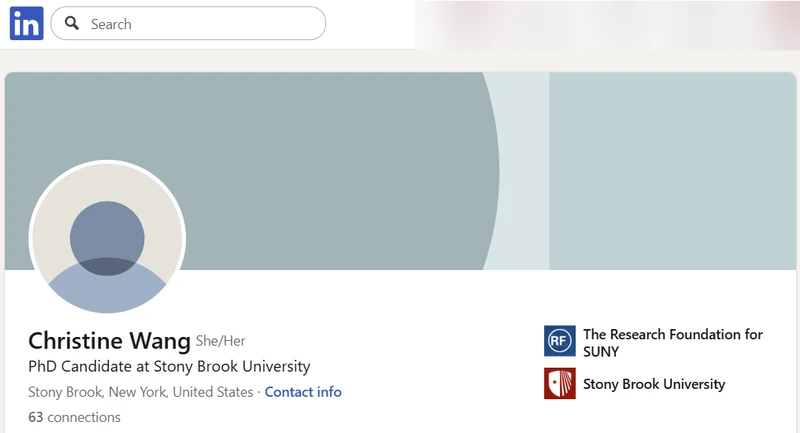Open The Research Foundation for SUNY page
Image resolution: width=800 pixels, height=433 pixels.
tap(672, 343)
